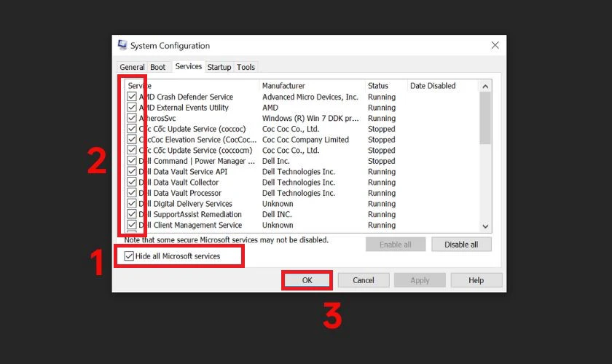
Task: Click 'Stopped' status of CocCoc Elevation Service
Action: click(381, 139)
